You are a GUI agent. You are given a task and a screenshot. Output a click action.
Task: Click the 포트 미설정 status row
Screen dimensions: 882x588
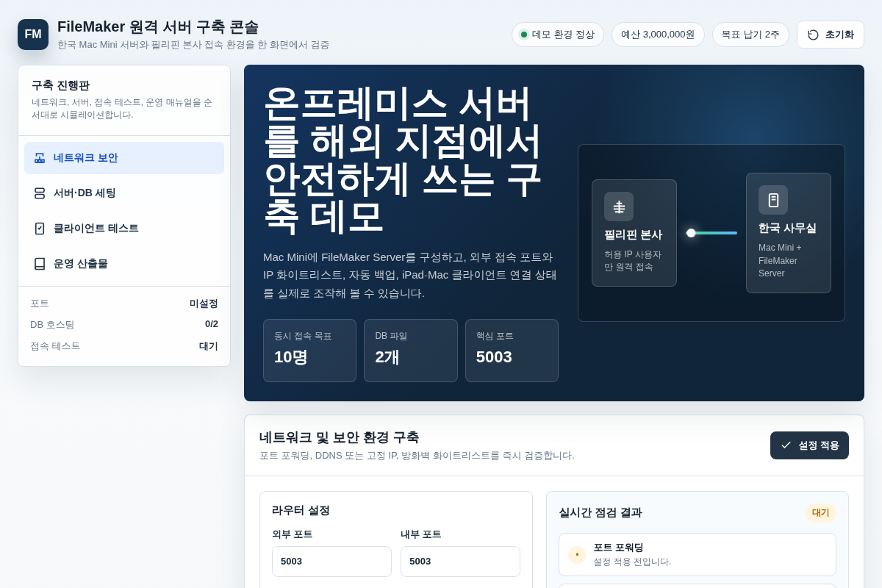pos(124,304)
